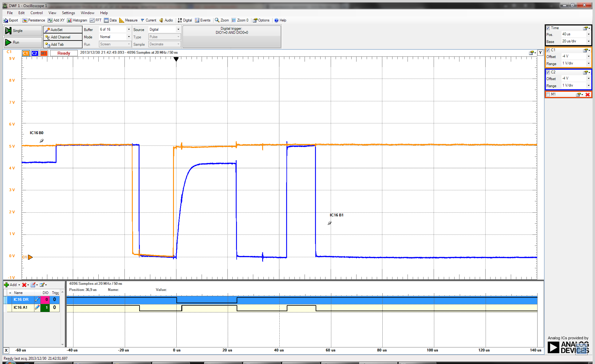This screenshot has width=595, height=364.
Task: Click the Digital trigger condition box
Action: coord(232,37)
